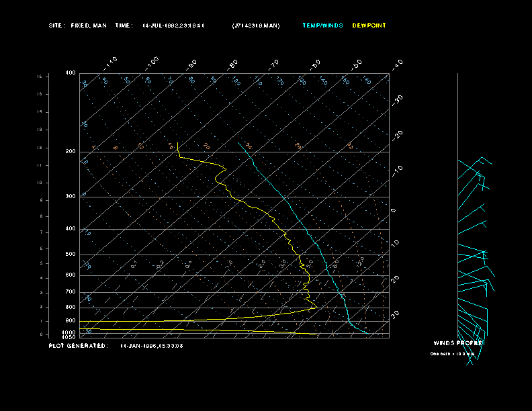The image size is (532, 411).
Task: Click the 100 pressure level label
Action: 71,73
